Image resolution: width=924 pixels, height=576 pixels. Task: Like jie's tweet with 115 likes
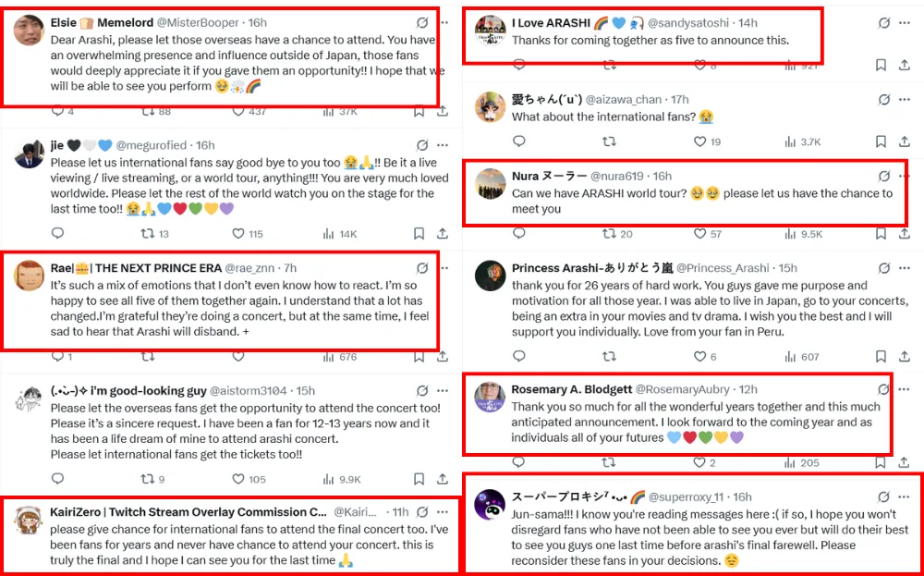tap(237, 234)
